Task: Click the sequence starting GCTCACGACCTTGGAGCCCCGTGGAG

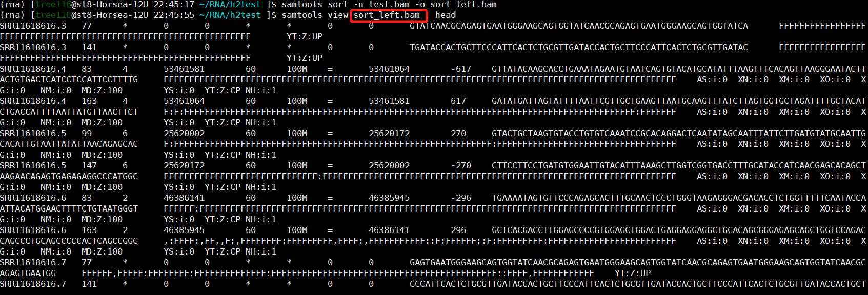Action: point(679,230)
